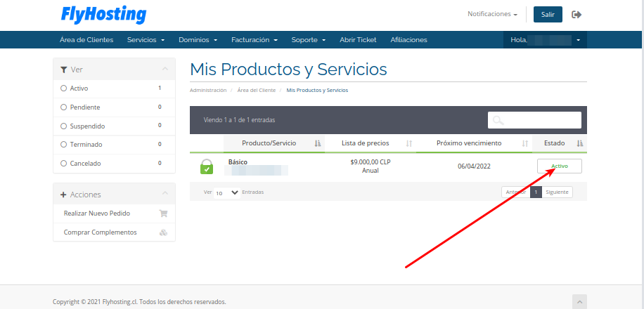
Task: Click the filter funnel icon in Ver panel
Action: 63,70
